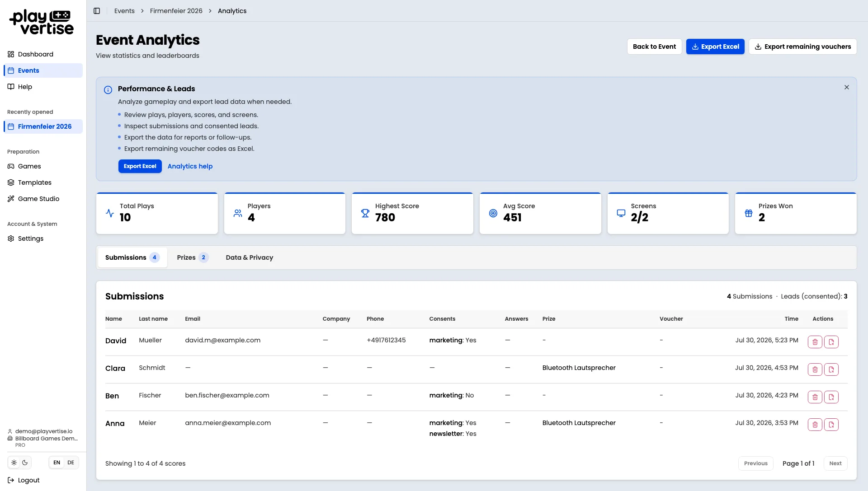The image size is (868, 491).
Task: Click email ben.fischer@example.com
Action: pyautogui.click(x=227, y=395)
